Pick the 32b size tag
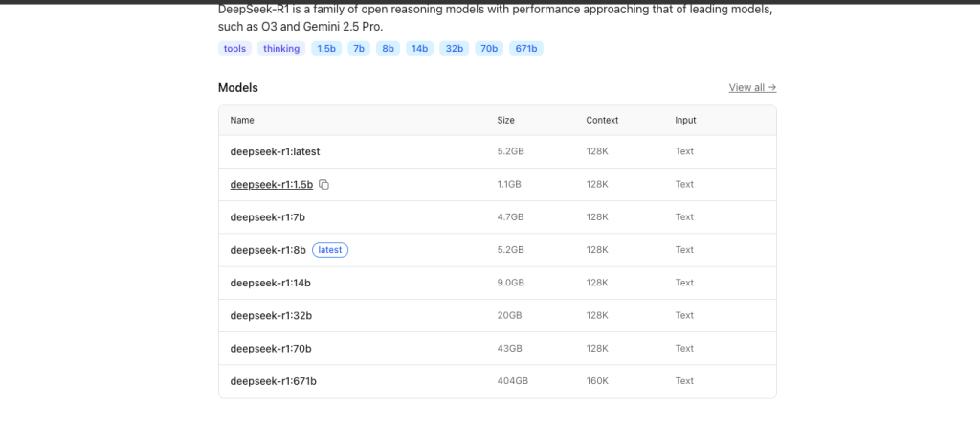Viewport: 980px width, 433px height. (x=454, y=48)
